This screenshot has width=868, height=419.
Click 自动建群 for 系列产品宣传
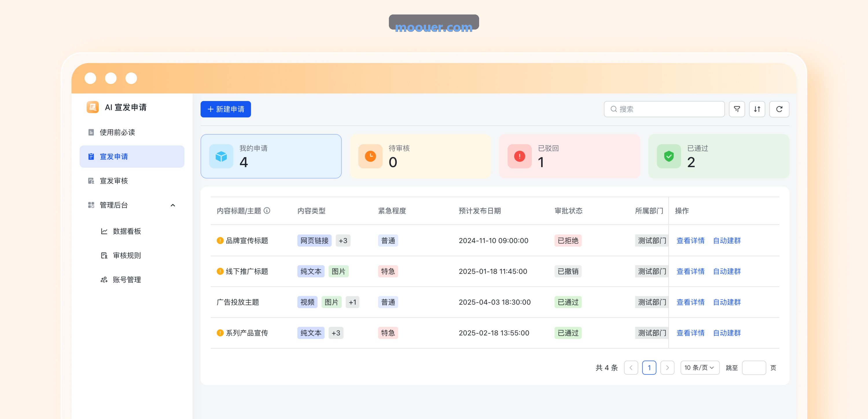coord(727,333)
